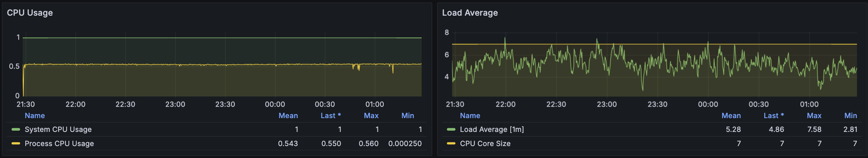
Task: Sort Load Average legend by Mean
Action: click(731, 116)
